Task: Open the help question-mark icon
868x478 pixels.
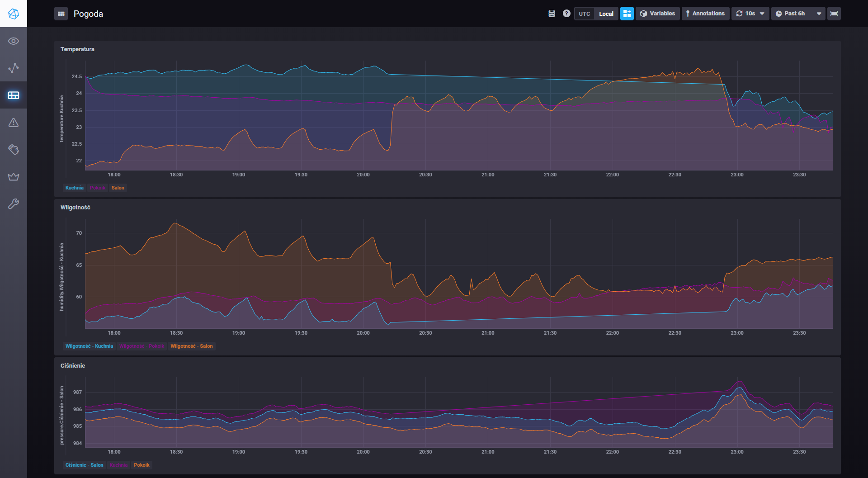Action: 566,13
